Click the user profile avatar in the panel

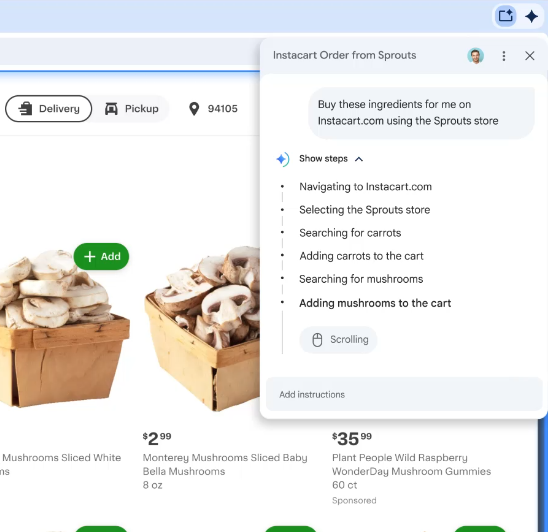(x=475, y=56)
